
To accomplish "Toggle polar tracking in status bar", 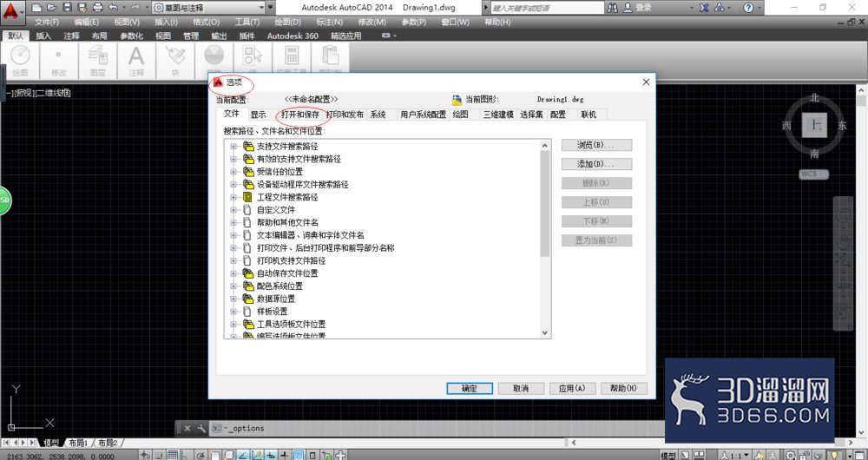I will [x=201, y=455].
